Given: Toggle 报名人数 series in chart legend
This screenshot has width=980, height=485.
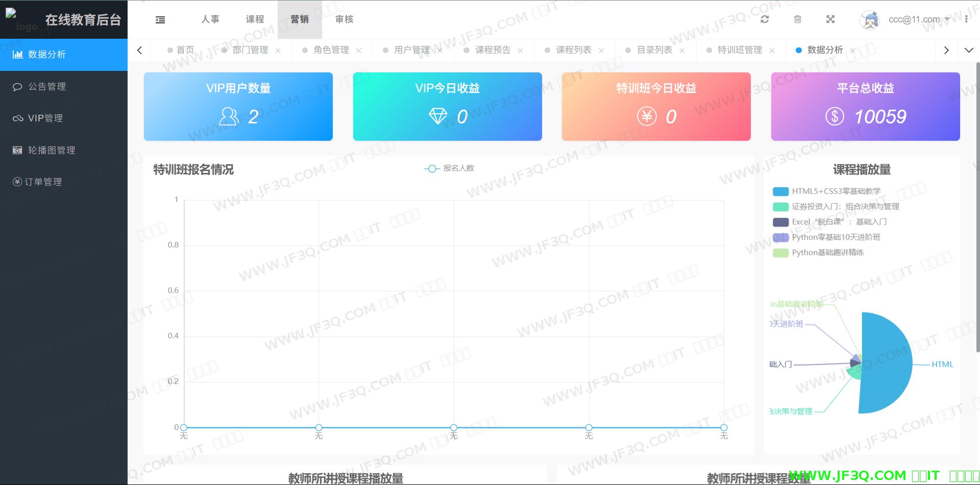Looking at the screenshot, I should point(449,168).
